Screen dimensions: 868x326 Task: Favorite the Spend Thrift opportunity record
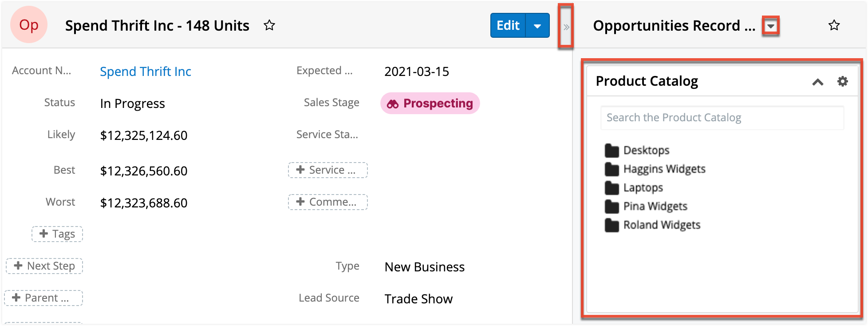[269, 26]
